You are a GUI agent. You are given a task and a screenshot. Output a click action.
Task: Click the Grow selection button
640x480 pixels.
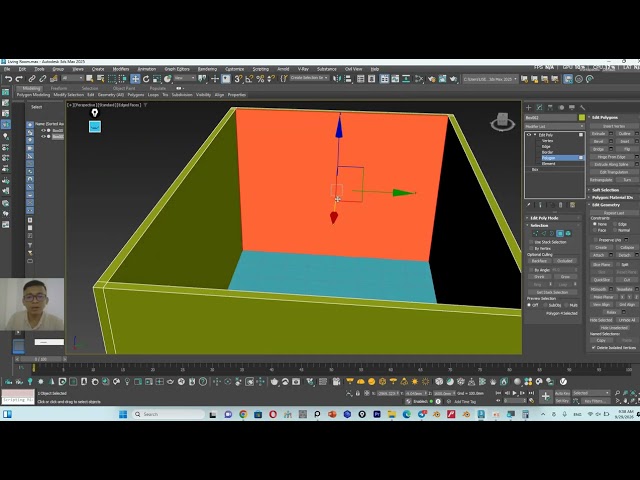click(x=565, y=277)
